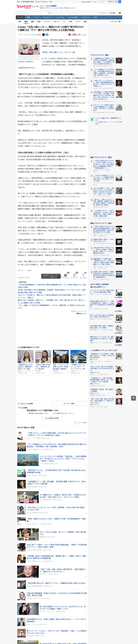This screenshot has height=644, width=138.
Task: Select the 科学 category
Action: (71, 21)
